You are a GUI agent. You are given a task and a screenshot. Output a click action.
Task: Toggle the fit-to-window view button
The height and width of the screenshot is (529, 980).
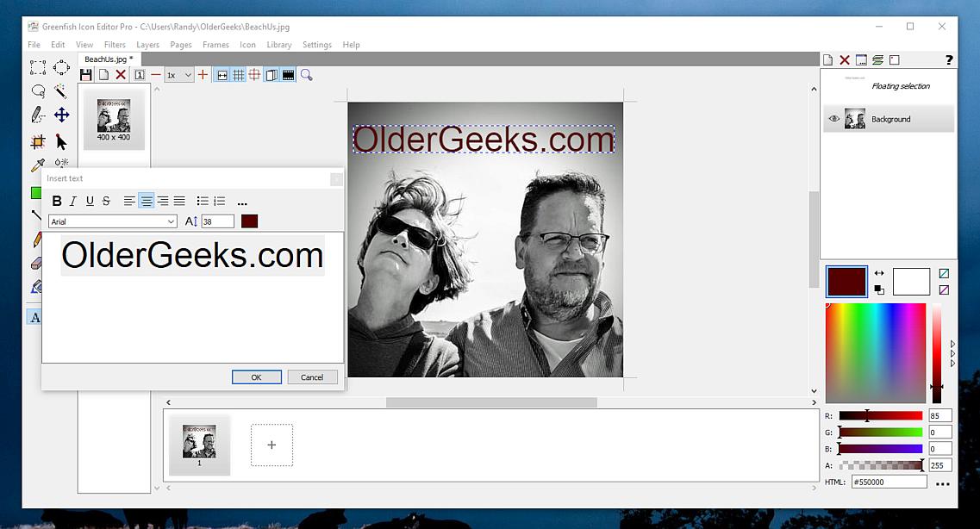coord(222,75)
